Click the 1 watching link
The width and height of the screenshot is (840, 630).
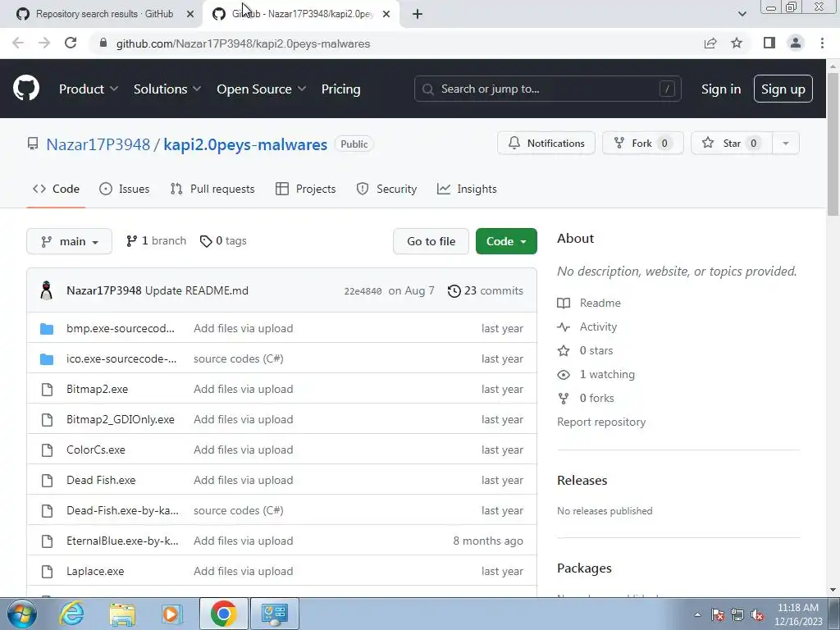[x=607, y=374]
